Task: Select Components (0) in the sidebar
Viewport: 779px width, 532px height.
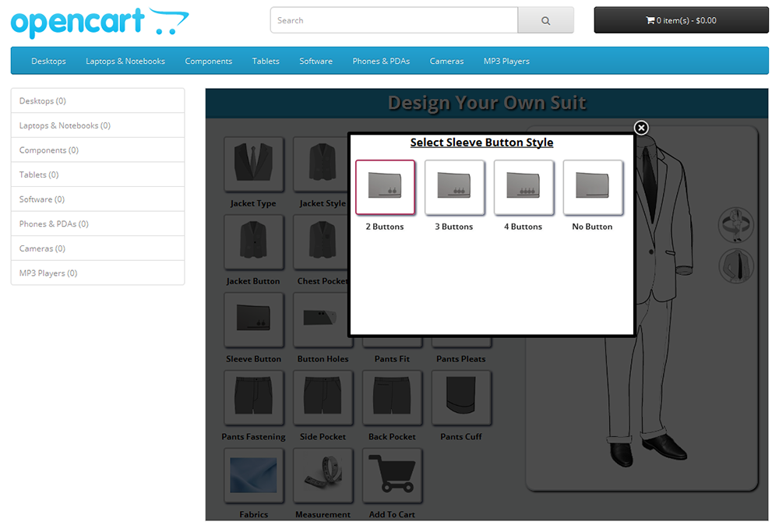Action: pyautogui.click(x=98, y=150)
